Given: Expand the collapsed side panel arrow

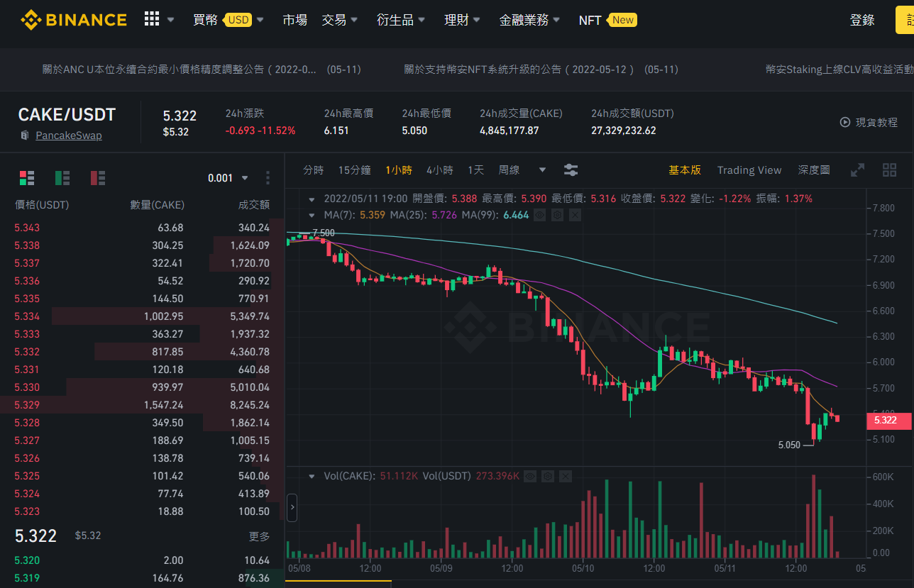Looking at the screenshot, I should [x=292, y=508].
